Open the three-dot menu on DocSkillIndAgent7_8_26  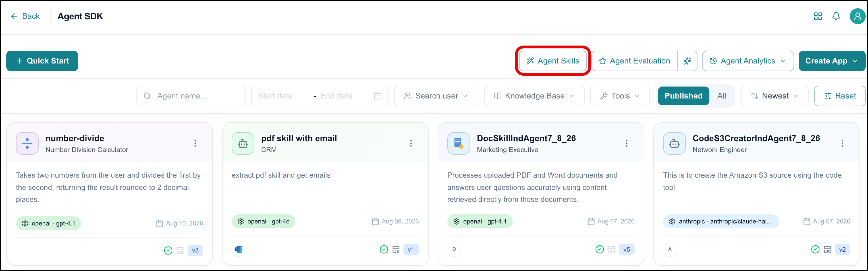[626, 143]
